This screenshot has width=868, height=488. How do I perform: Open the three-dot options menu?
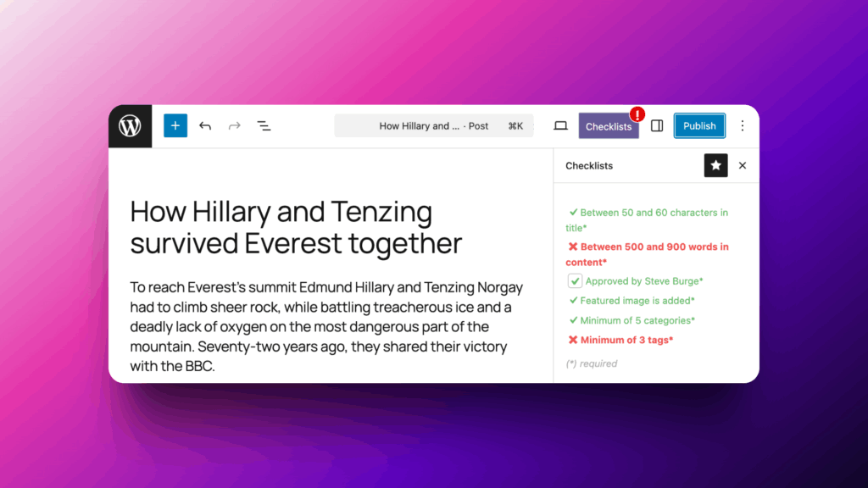[x=743, y=126]
